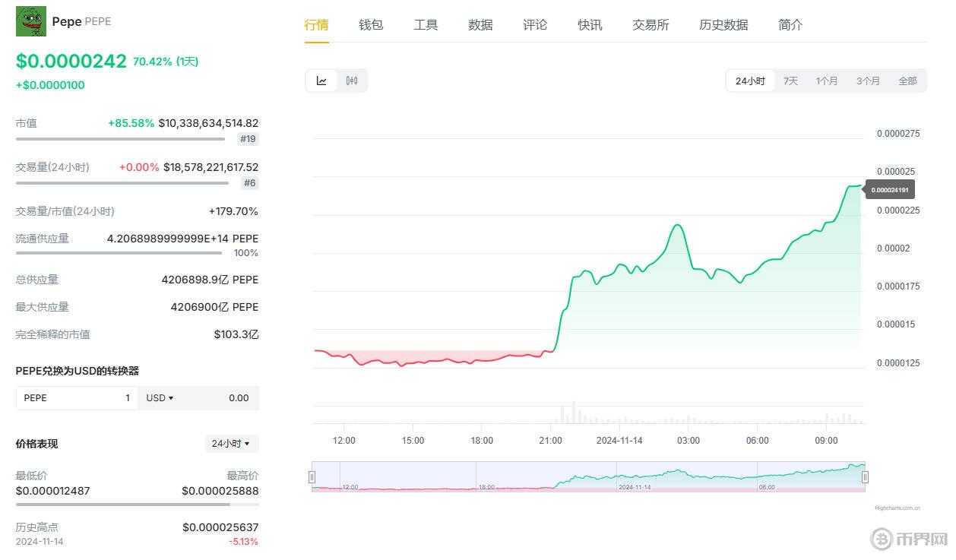This screenshot has width=956, height=560.
Task: Click the Highcharts.com.cn credit link
Action: tap(897, 508)
